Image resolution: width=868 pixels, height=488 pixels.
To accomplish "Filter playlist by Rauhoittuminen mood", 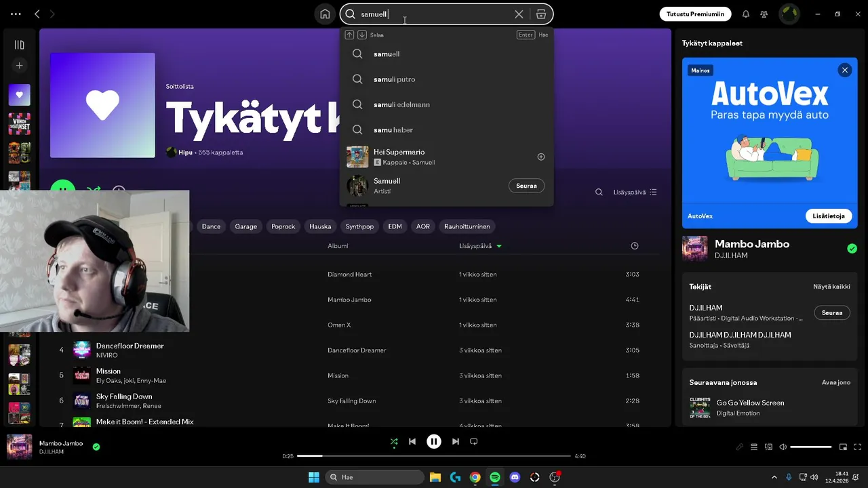I will pos(467,226).
